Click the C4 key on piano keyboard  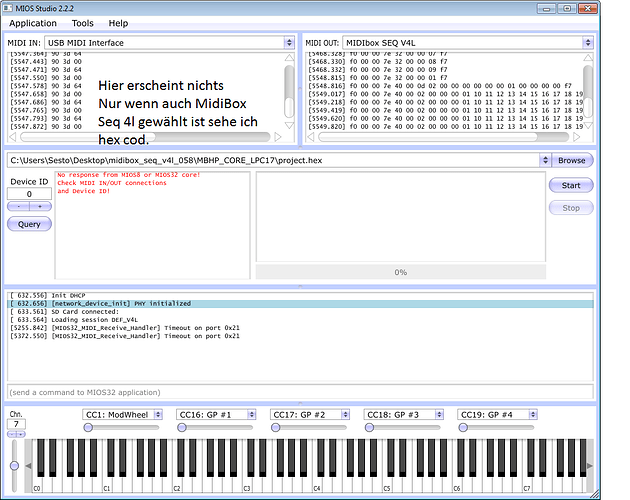[x=317, y=482]
